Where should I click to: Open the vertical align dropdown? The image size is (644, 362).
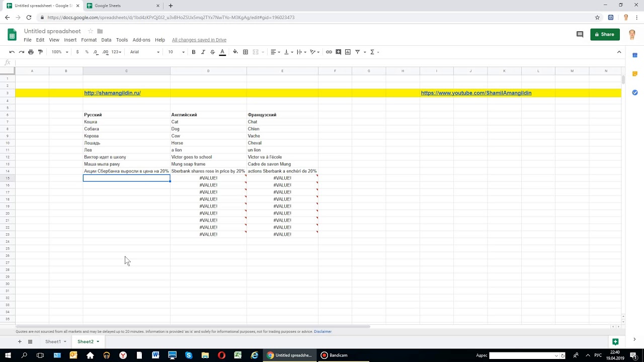(288, 52)
